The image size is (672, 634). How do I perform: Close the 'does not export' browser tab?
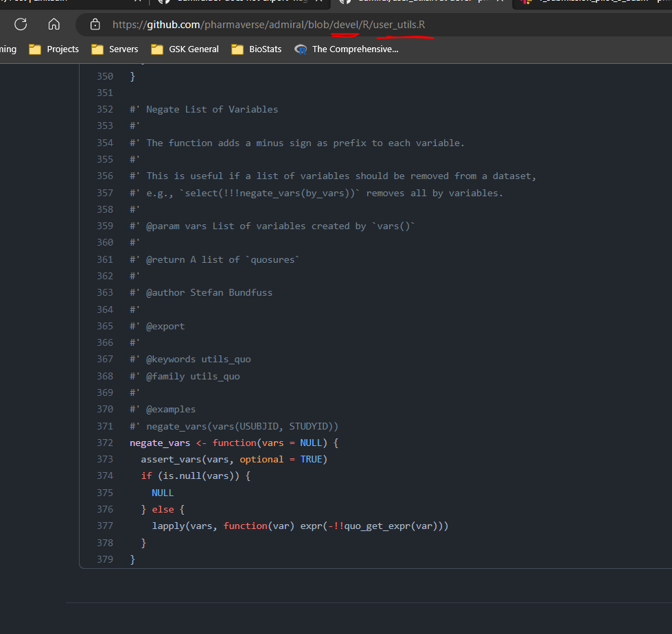click(318, 2)
